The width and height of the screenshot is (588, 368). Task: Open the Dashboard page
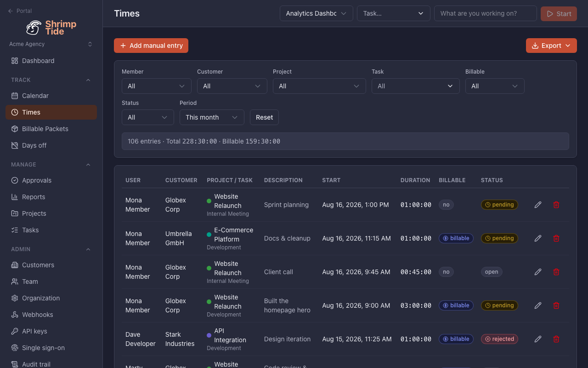[x=51, y=61]
